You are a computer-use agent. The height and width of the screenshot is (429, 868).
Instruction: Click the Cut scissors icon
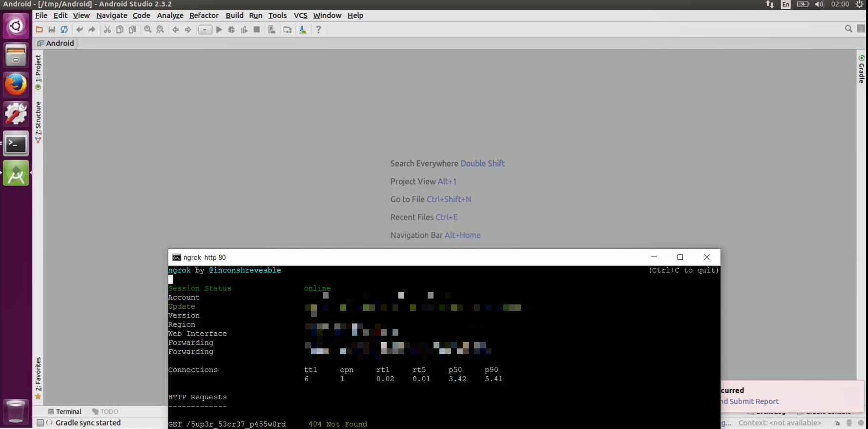click(107, 30)
